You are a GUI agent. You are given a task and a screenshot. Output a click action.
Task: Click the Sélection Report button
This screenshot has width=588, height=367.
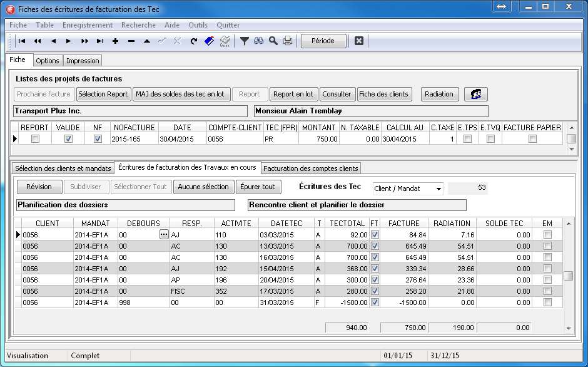point(103,94)
